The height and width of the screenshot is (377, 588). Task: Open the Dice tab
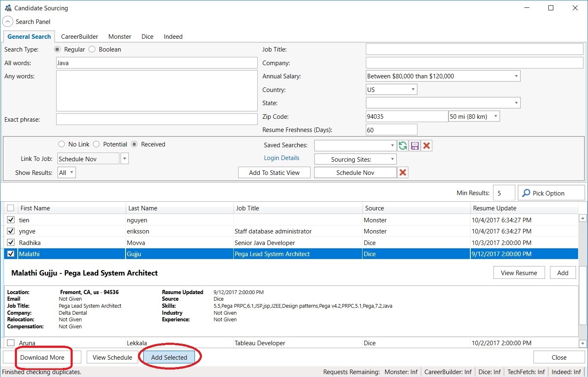(147, 36)
